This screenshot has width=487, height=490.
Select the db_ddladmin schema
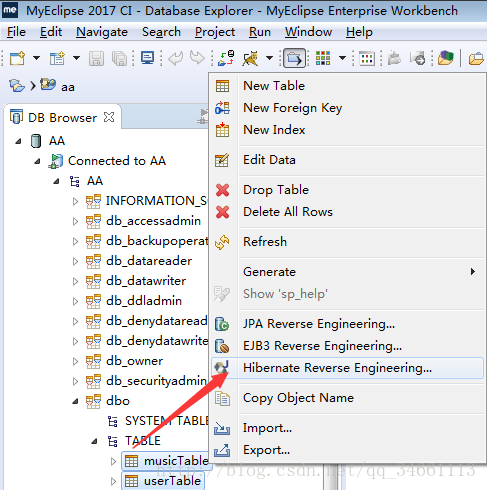point(144,301)
